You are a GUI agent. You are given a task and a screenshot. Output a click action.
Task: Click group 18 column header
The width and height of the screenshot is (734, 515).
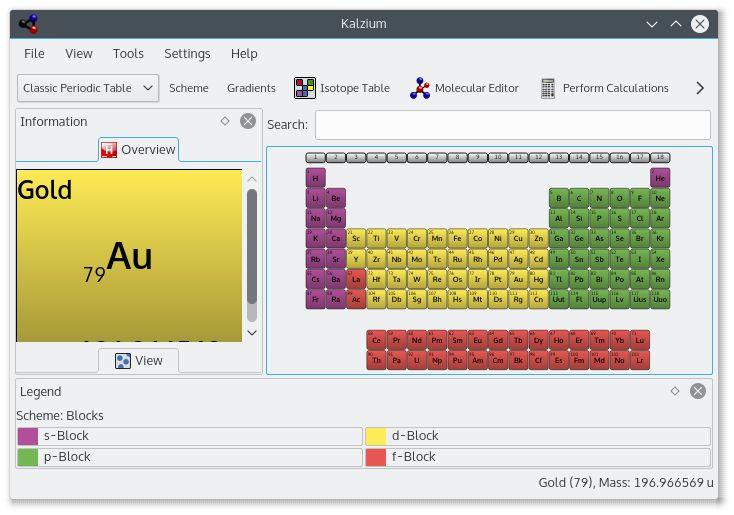660,157
